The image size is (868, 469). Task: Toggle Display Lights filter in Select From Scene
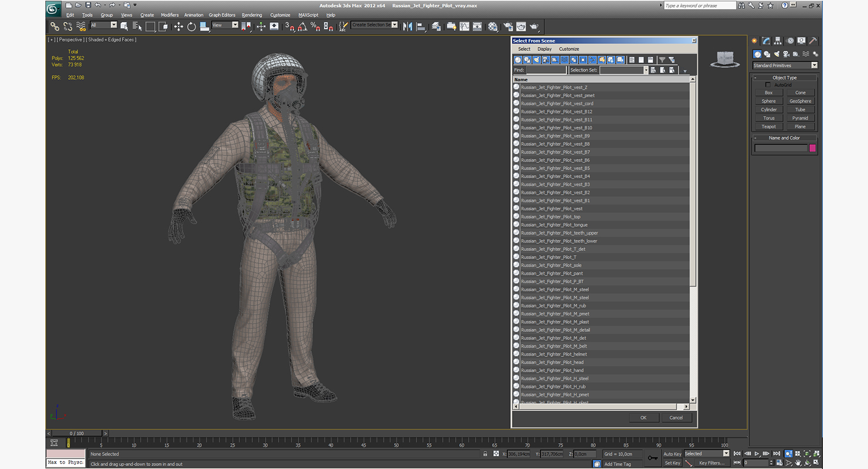(x=537, y=60)
